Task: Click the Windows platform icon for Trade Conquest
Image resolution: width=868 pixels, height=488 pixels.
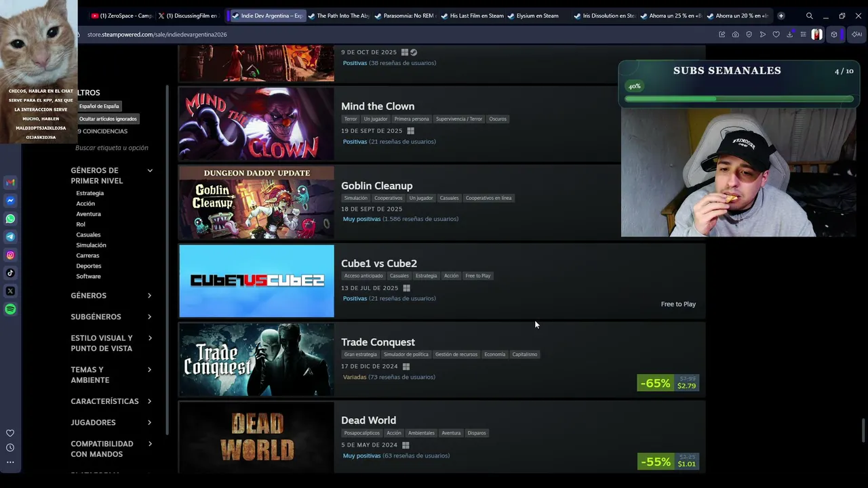Action: coord(406,367)
